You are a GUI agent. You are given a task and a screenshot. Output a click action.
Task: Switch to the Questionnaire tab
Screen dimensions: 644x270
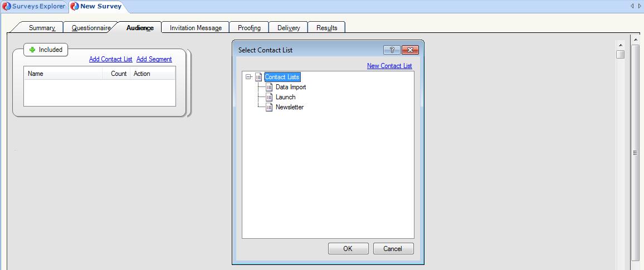(x=91, y=28)
